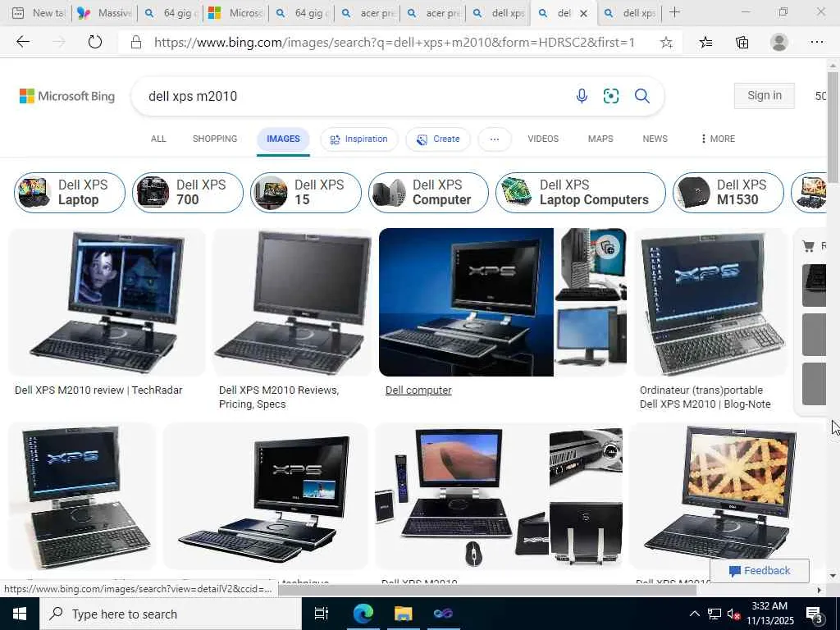Select Dell XPS Computer suggestion chip
This screenshot has height=630, width=840.
(428, 192)
